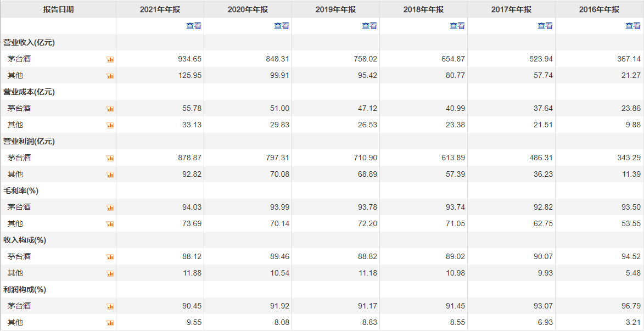Screen dimensions: 644x331
Task: View the 2016年年报 report via 查看
Action: 633,26
